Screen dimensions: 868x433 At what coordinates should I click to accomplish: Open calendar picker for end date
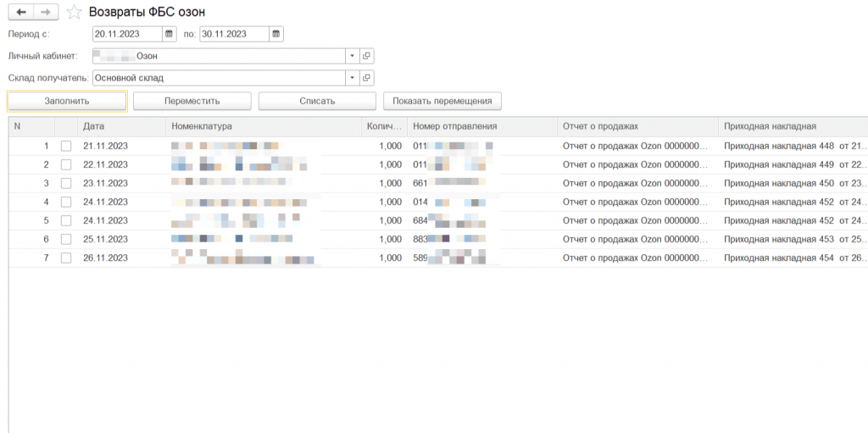pos(275,34)
